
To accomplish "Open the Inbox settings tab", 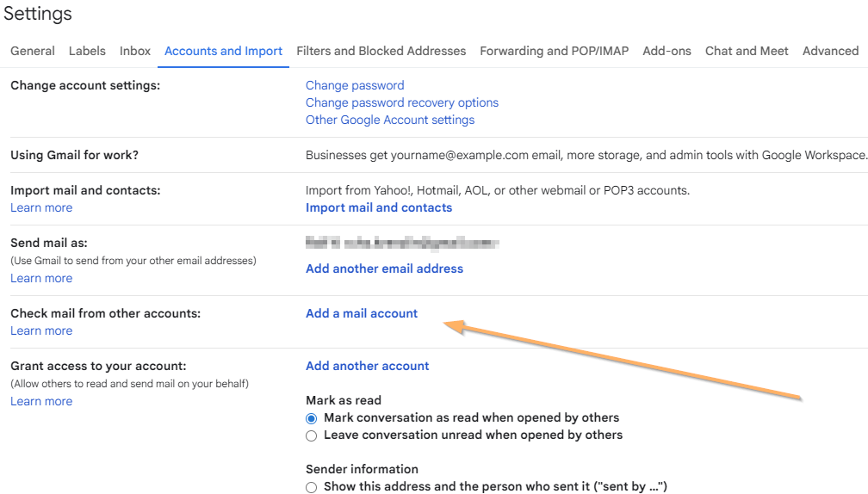I will (x=135, y=51).
